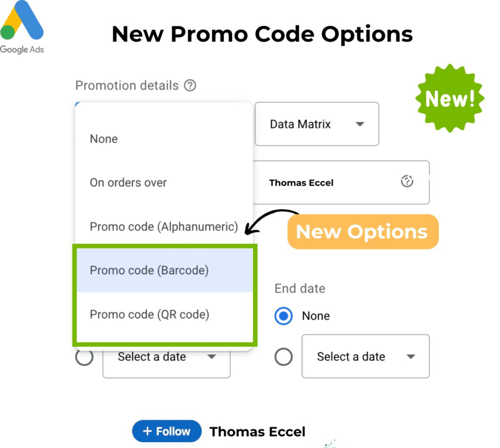
Task: Click the Thomas Eccel name text
Action: [257, 431]
